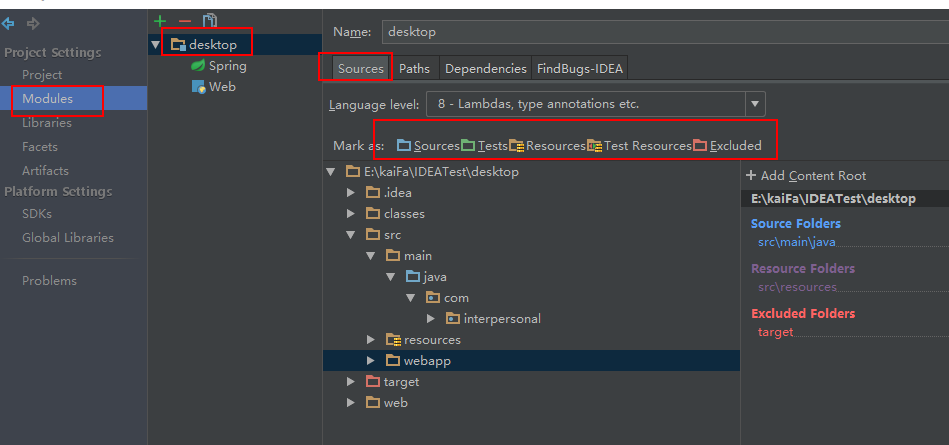Select Facets in the sidebar
949x445 pixels.
pos(40,147)
